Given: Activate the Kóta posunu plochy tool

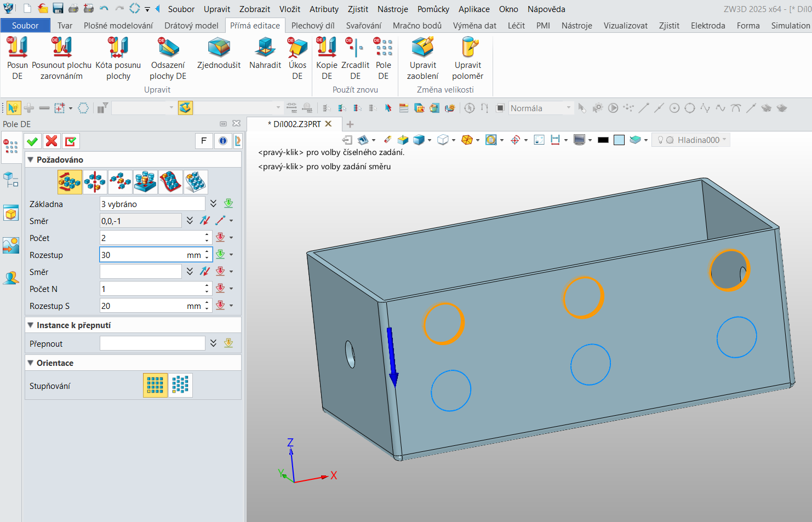Looking at the screenshot, I should (118, 59).
